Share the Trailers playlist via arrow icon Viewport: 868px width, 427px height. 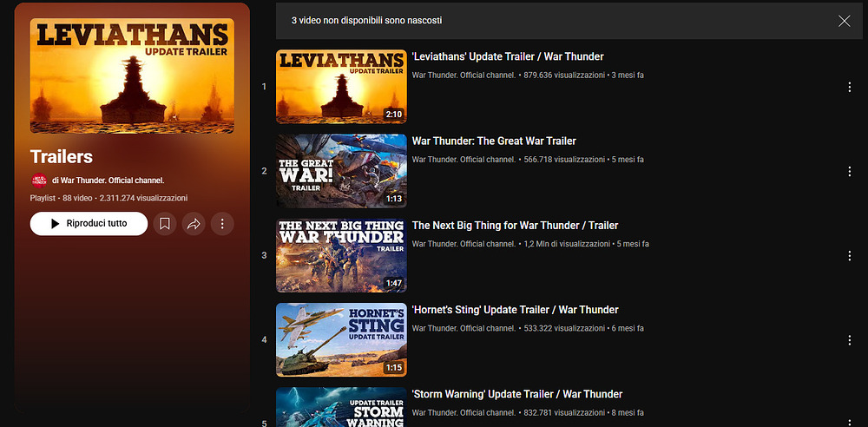tap(194, 224)
